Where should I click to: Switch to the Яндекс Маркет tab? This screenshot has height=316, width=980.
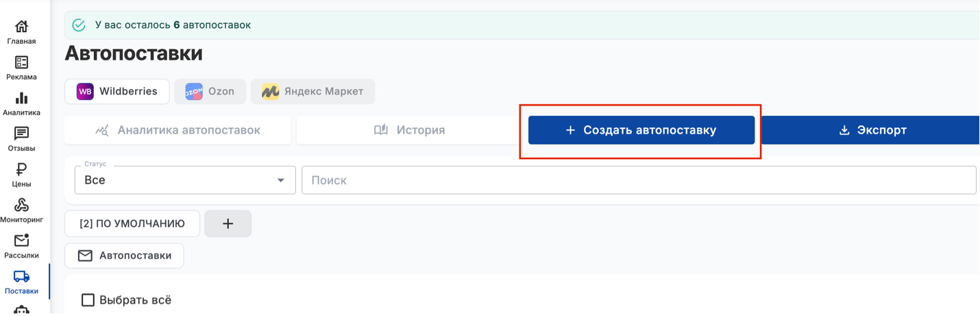pyautogui.click(x=313, y=91)
